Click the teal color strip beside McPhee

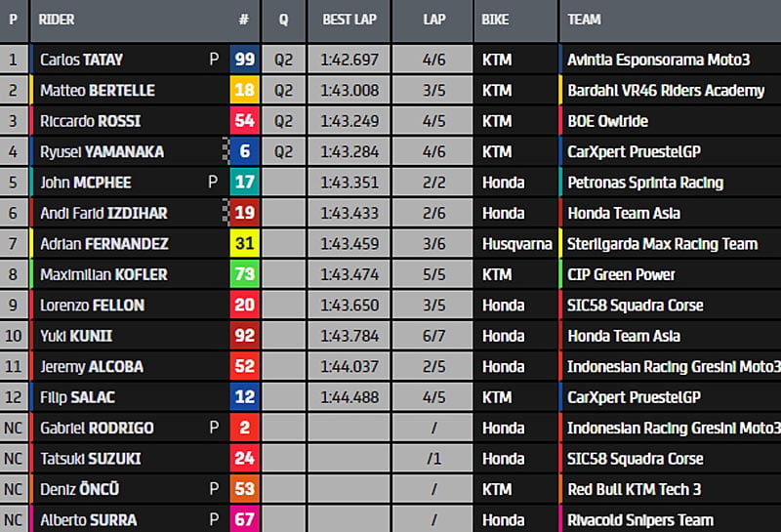click(x=32, y=183)
